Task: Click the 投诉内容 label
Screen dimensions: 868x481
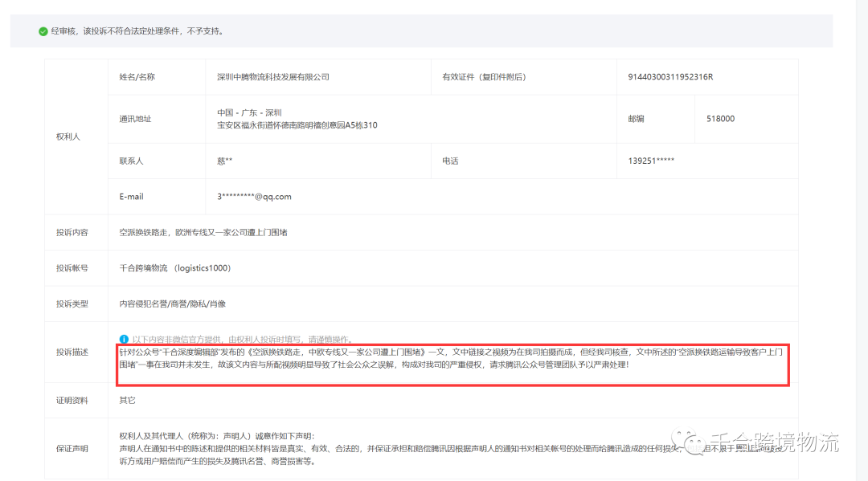Action: point(72,232)
